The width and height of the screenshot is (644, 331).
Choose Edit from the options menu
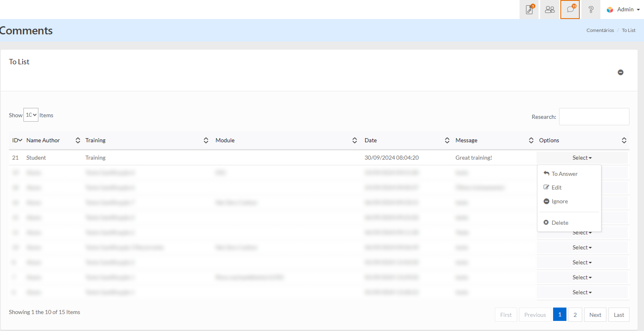coord(556,188)
